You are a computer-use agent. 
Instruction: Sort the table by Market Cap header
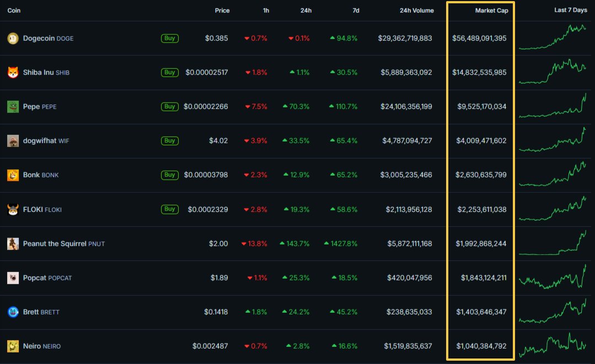tap(491, 10)
